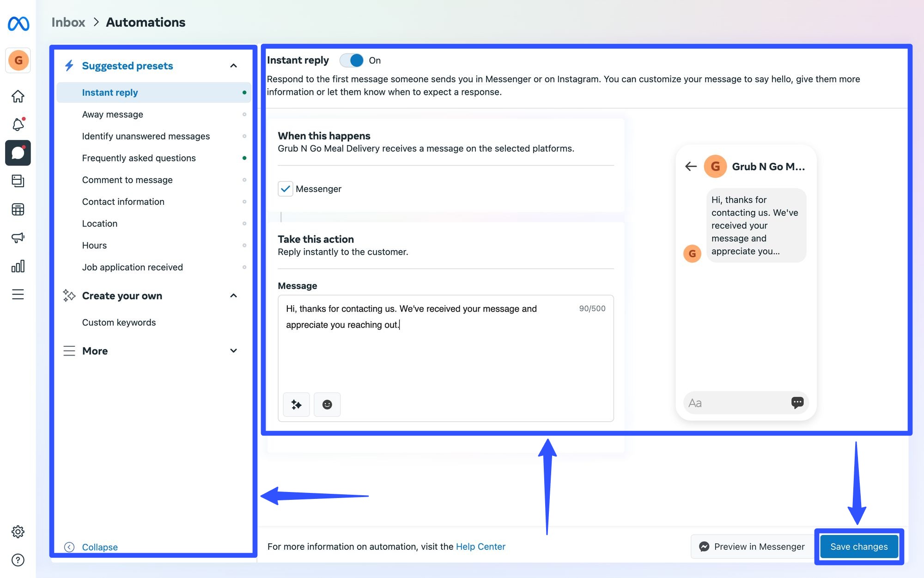Select the Frequently asked questions preset
Image resolution: width=924 pixels, height=578 pixels.
[x=139, y=158]
